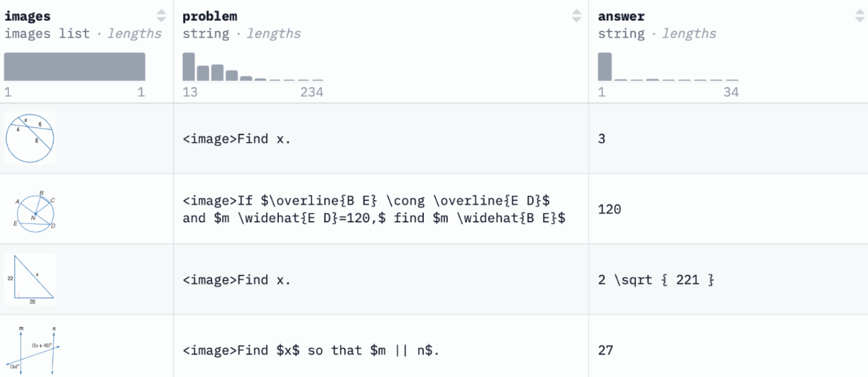Select the second bar in the problem histogram
This screenshot has height=377, width=868.
click(x=203, y=72)
